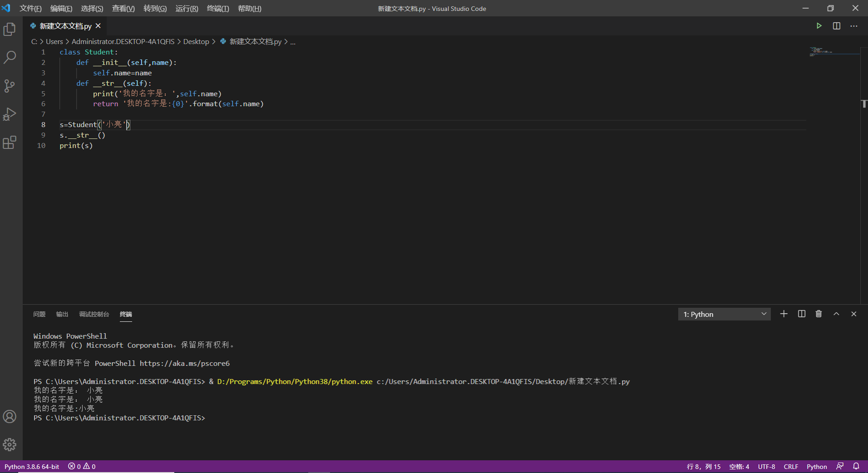Change end of line sequence CRLF

(791, 467)
